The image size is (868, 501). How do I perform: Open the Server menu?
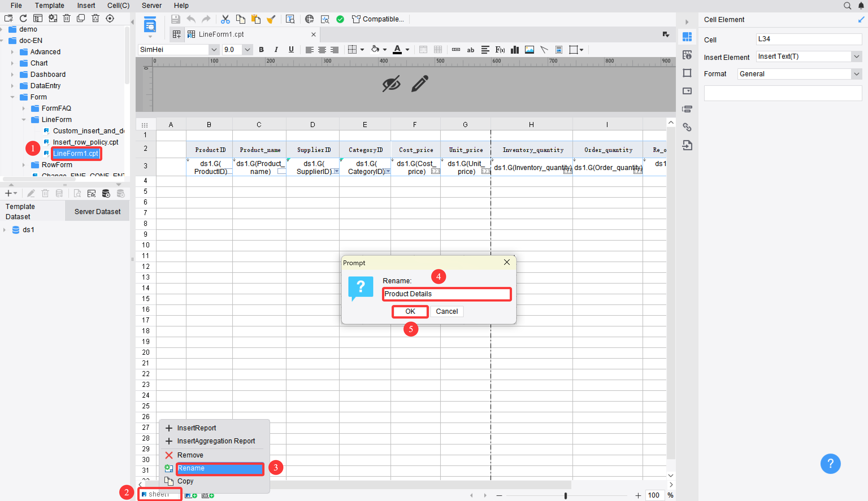pos(151,5)
